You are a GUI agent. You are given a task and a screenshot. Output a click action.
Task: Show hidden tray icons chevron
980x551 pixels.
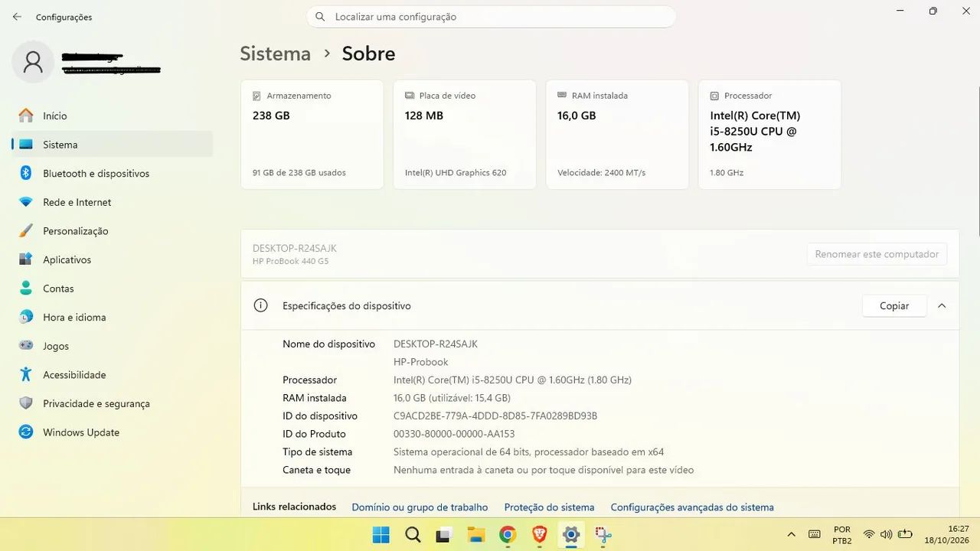point(791,534)
